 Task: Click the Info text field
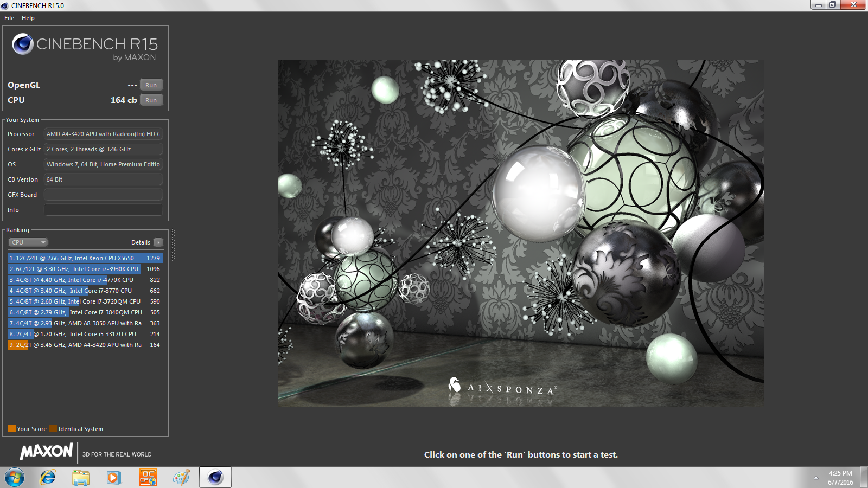(103, 210)
